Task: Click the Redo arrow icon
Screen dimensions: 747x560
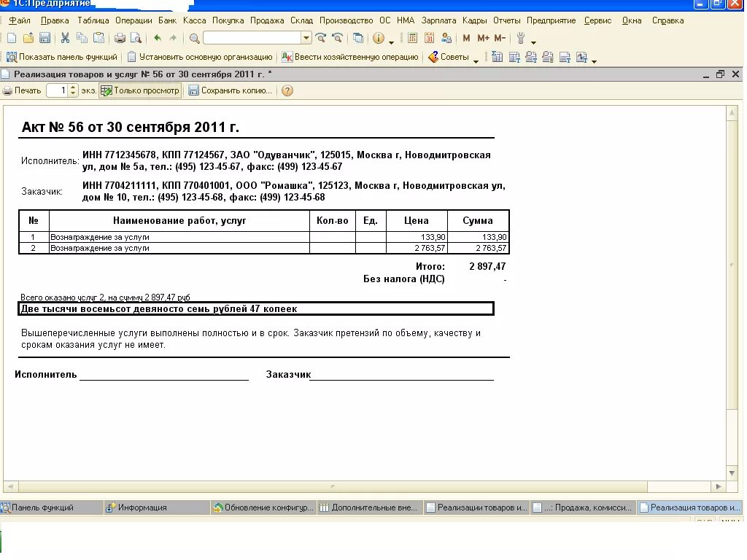Action: tap(173, 38)
